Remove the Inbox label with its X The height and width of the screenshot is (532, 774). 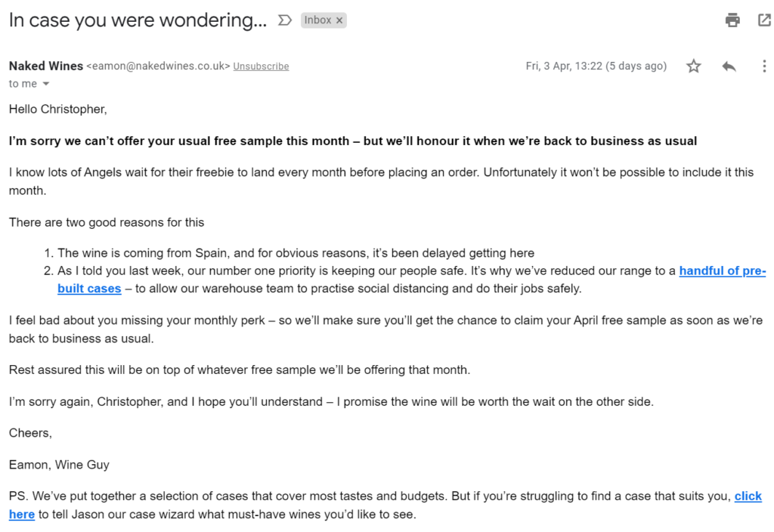(339, 20)
